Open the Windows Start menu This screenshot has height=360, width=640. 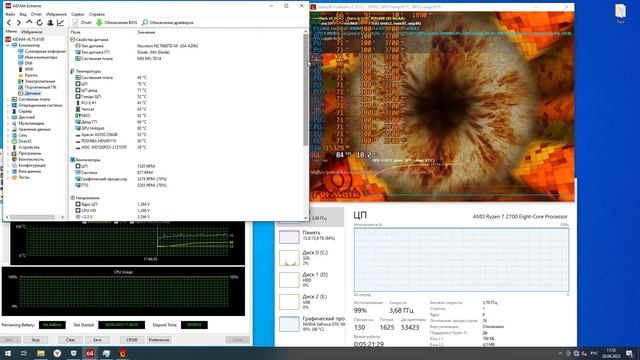[8, 353]
